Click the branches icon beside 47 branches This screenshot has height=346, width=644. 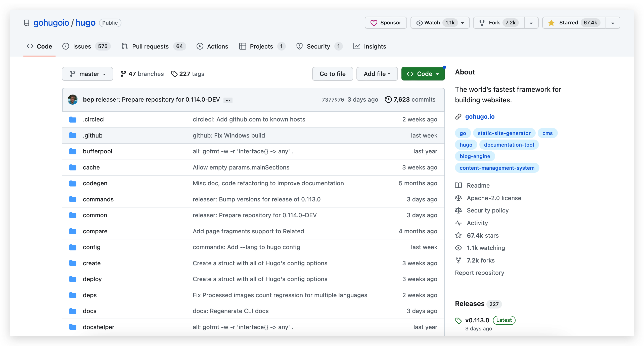pos(123,74)
